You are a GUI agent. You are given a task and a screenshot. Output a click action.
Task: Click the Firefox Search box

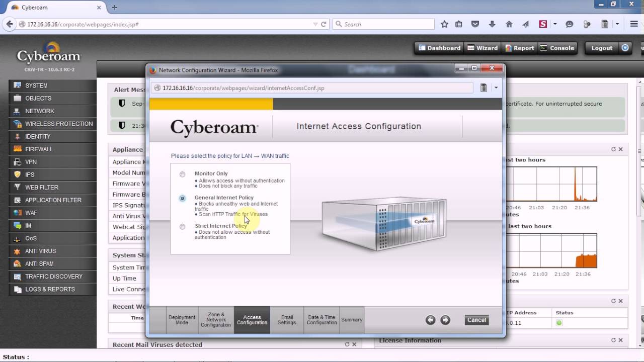pyautogui.click(x=383, y=24)
